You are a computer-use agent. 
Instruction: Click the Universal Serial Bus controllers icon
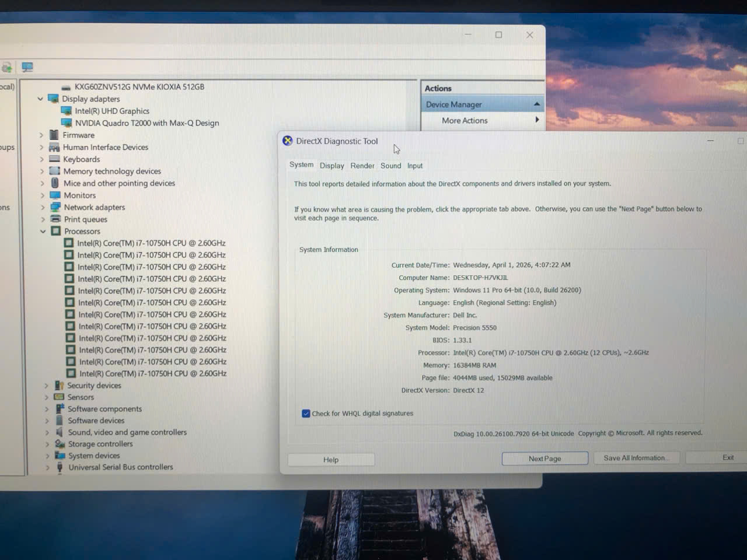point(60,467)
